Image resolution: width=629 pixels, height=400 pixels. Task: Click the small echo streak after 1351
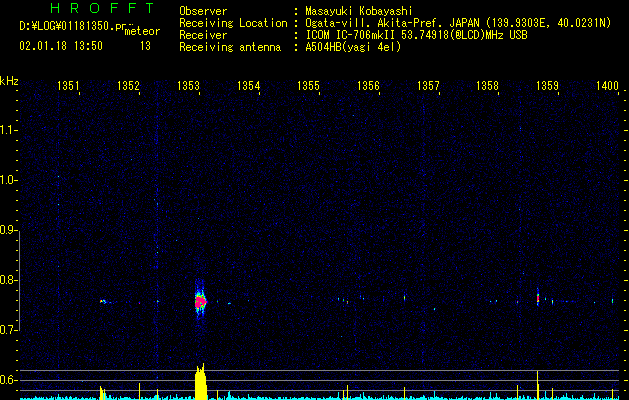pos(104,301)
